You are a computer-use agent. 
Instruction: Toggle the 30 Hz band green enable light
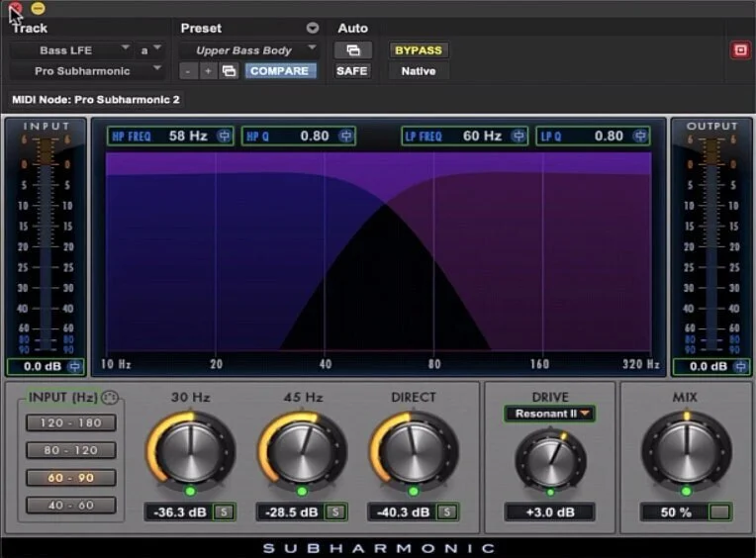coord(190,491)
